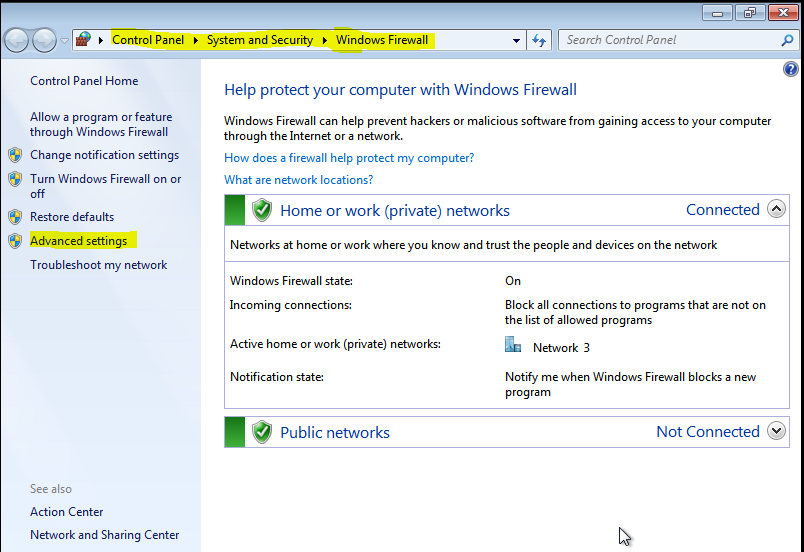
Task: Click shield icon beside Turn Windows Firewall
Action: 15,179
